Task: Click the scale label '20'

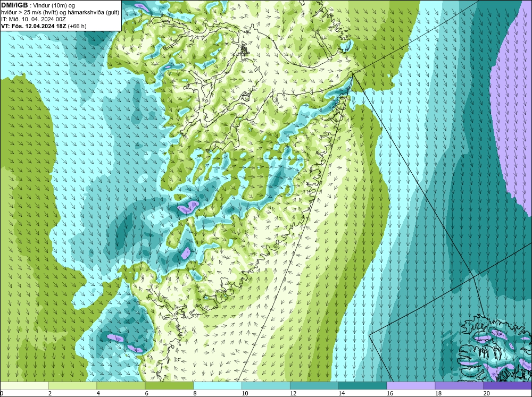Action: coord(487,393)
